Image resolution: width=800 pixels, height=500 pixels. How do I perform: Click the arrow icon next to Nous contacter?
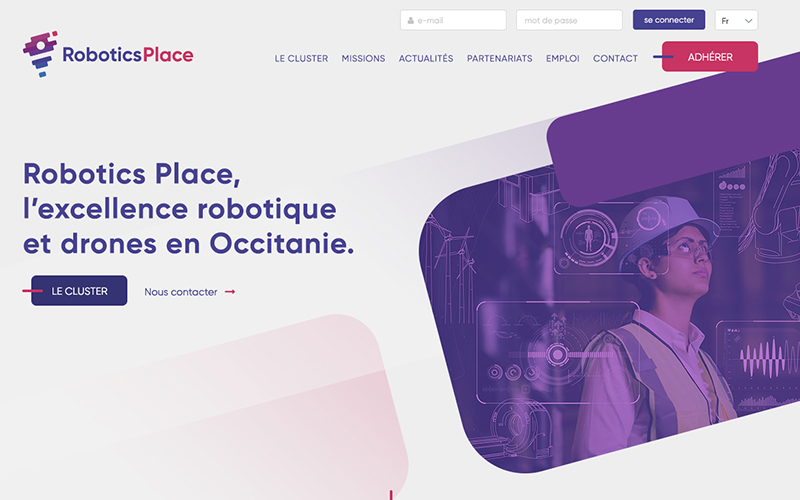pyautogui.click(x=230, y=292)
